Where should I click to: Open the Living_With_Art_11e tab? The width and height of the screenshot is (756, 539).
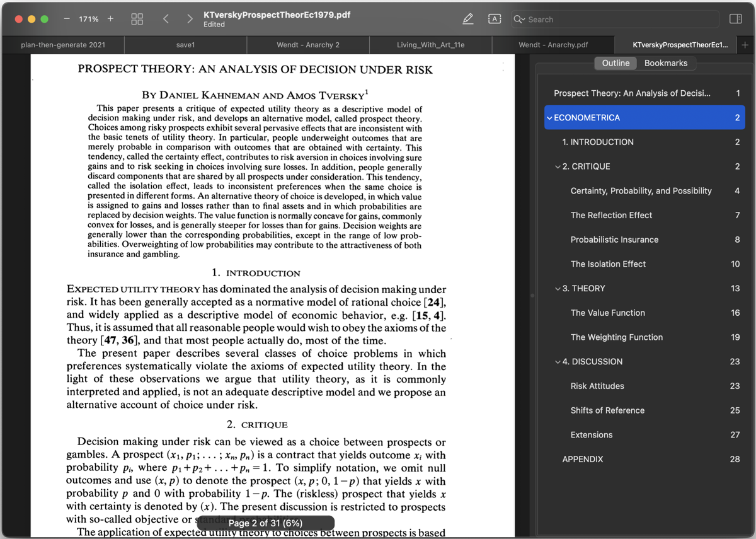431,45
